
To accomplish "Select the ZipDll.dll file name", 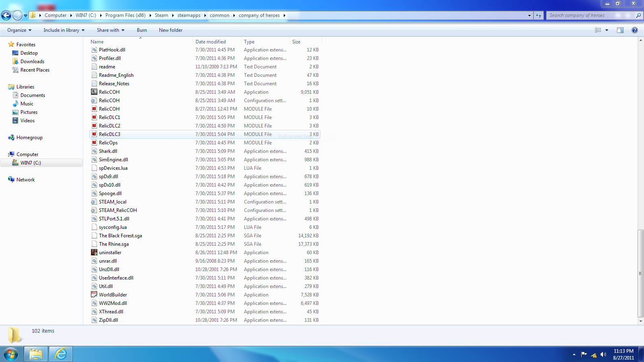I will click(108, 320).
